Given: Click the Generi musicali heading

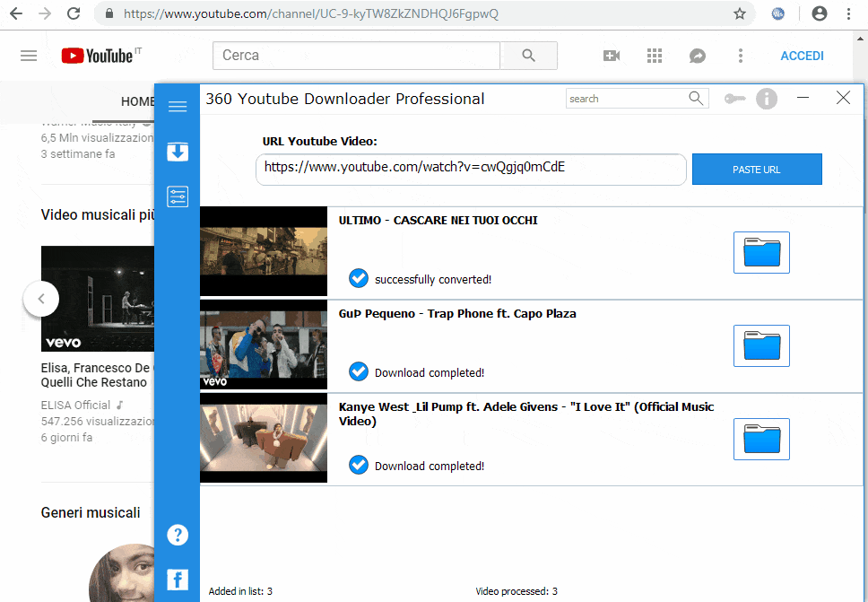Looking at the screenshot, I should (91, 513).
